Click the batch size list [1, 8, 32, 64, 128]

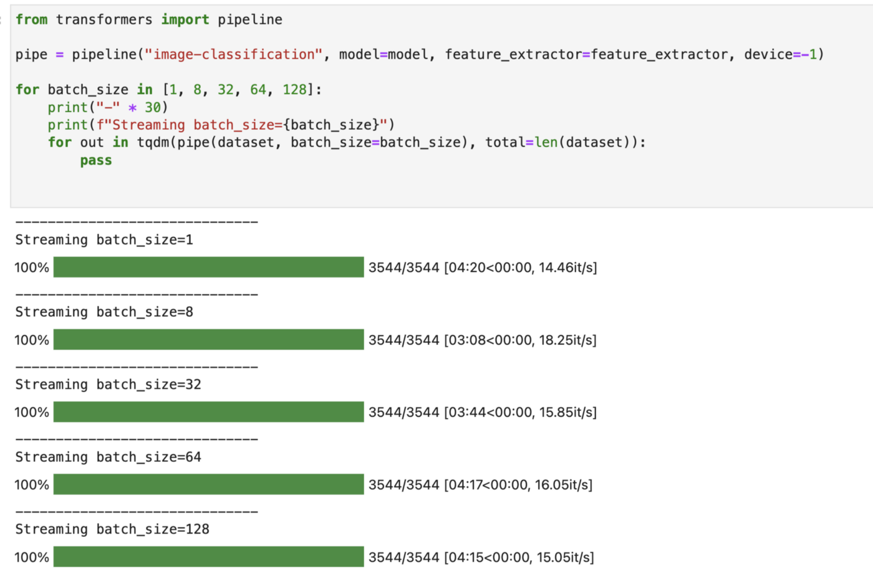pyautogui.click(x=242, y=90)
